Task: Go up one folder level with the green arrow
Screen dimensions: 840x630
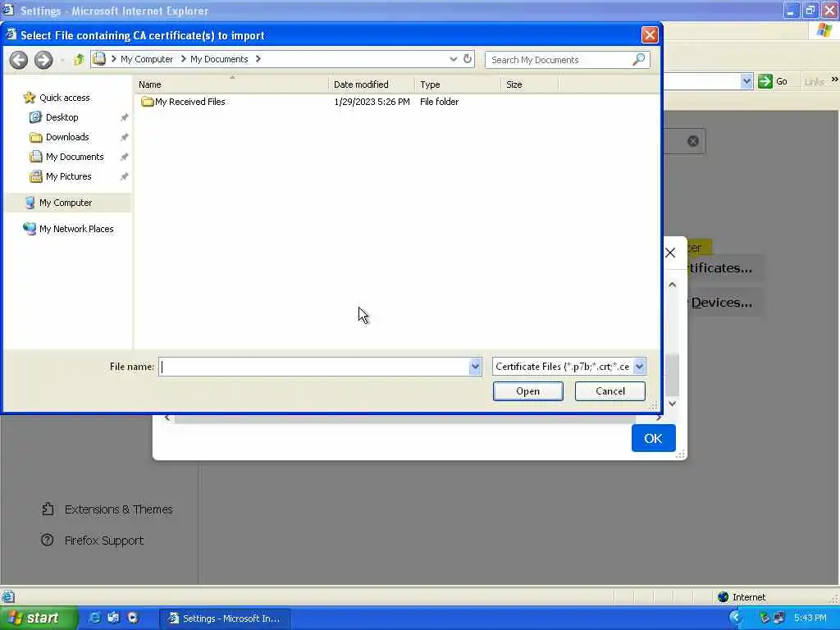Action: coord(79,59)
